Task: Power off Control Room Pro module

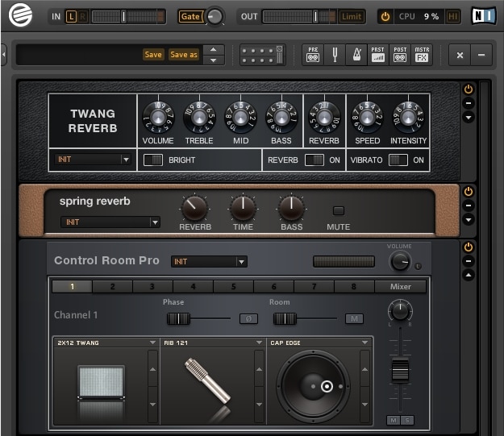Action: tap(469, 247)
